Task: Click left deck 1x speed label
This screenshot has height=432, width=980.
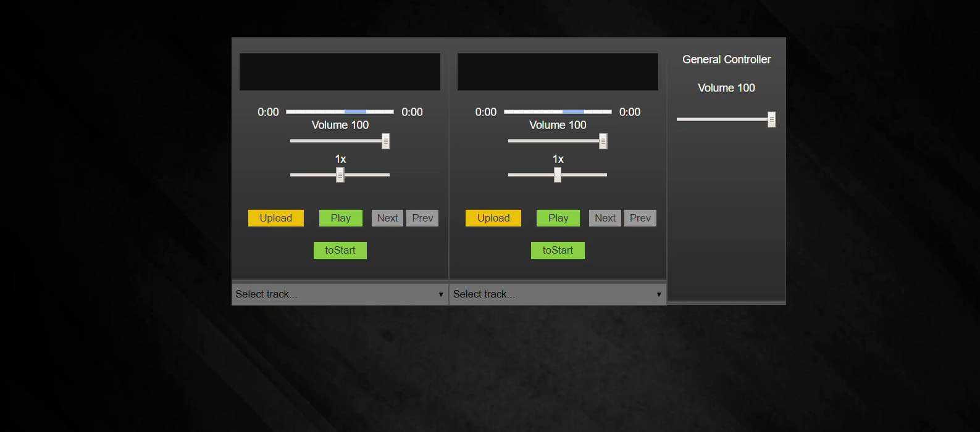Action: click(x=340, y=159)
